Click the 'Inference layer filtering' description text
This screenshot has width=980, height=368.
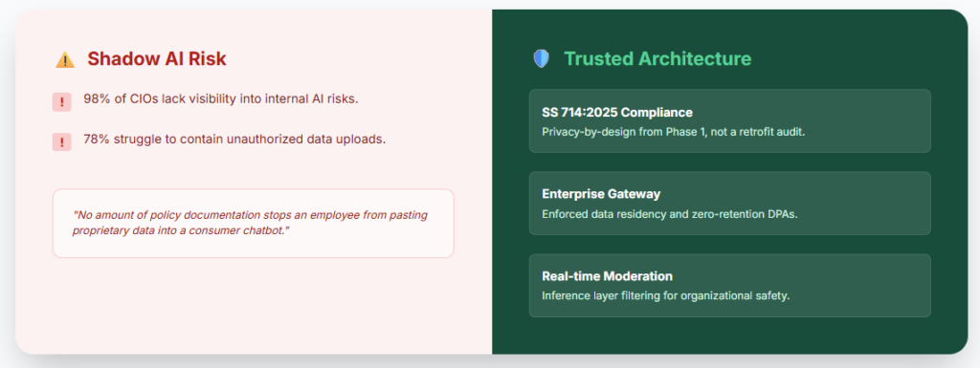(666, 295)
